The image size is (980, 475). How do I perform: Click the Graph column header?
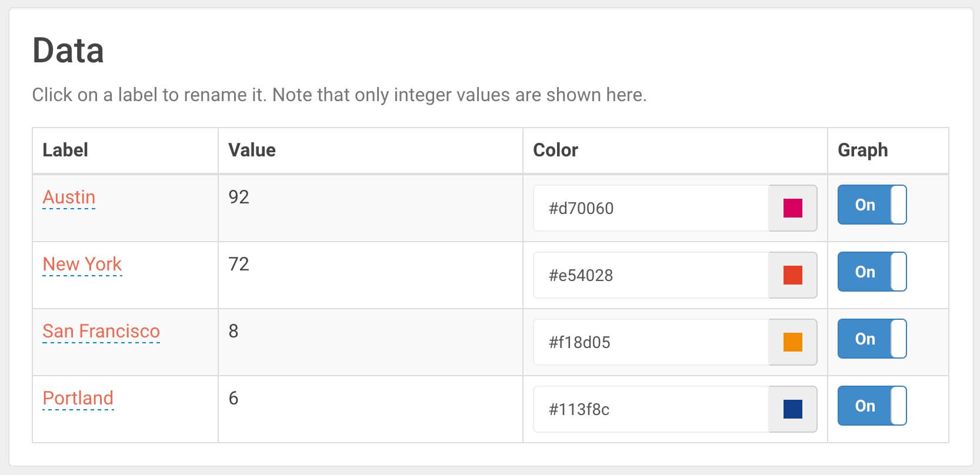point(862,150)
